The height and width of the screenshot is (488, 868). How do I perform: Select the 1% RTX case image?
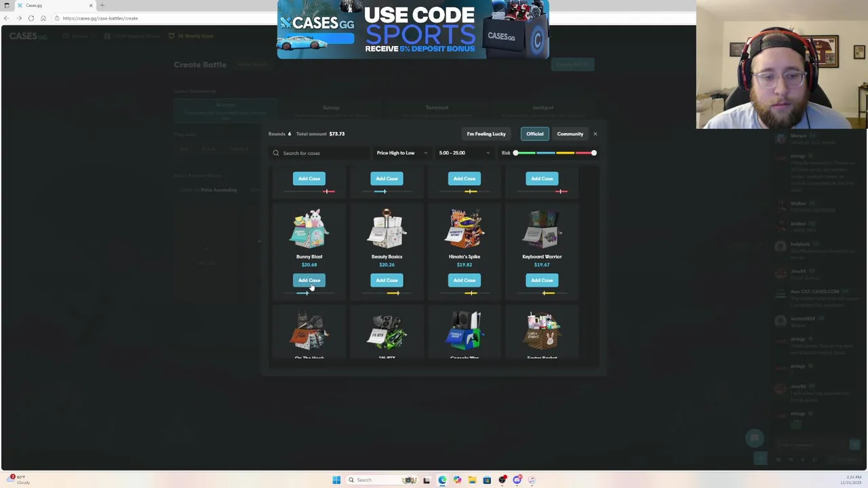coord(387,331)
